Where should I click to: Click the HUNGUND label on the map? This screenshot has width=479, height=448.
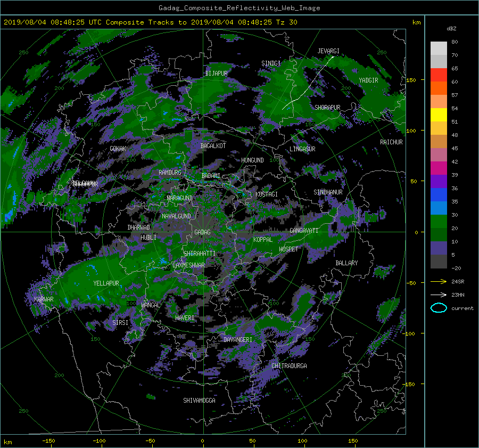(252, 160)
